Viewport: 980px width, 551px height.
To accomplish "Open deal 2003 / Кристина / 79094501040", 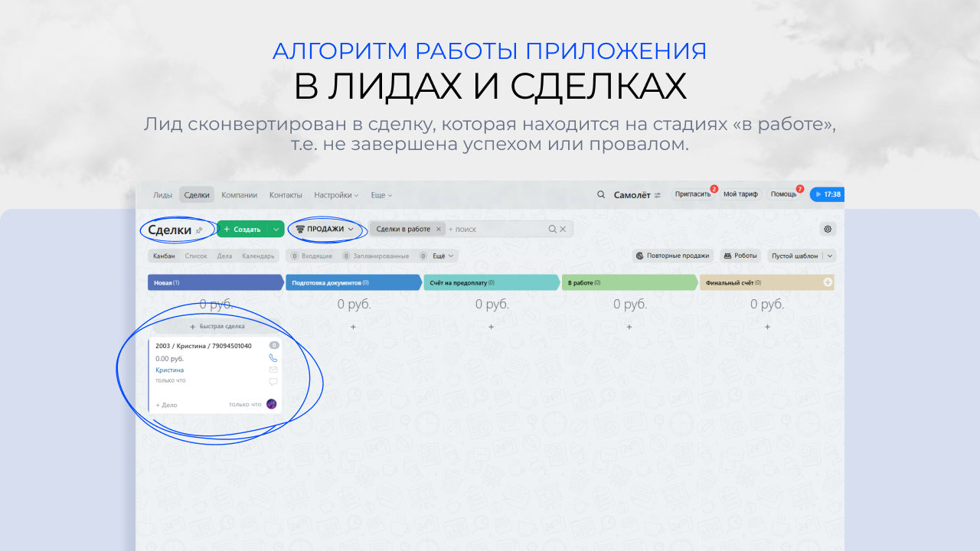I will click(x=203, y=346).
